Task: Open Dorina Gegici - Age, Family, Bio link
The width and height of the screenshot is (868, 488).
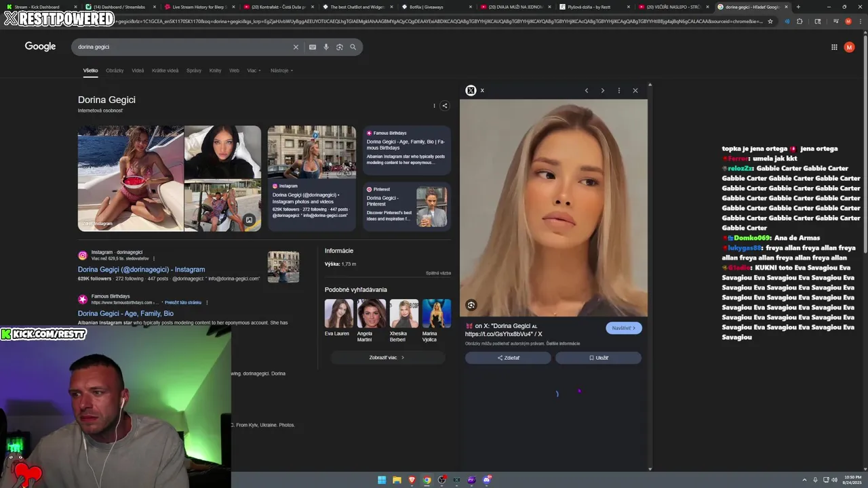Action: (x=125, y=314)
